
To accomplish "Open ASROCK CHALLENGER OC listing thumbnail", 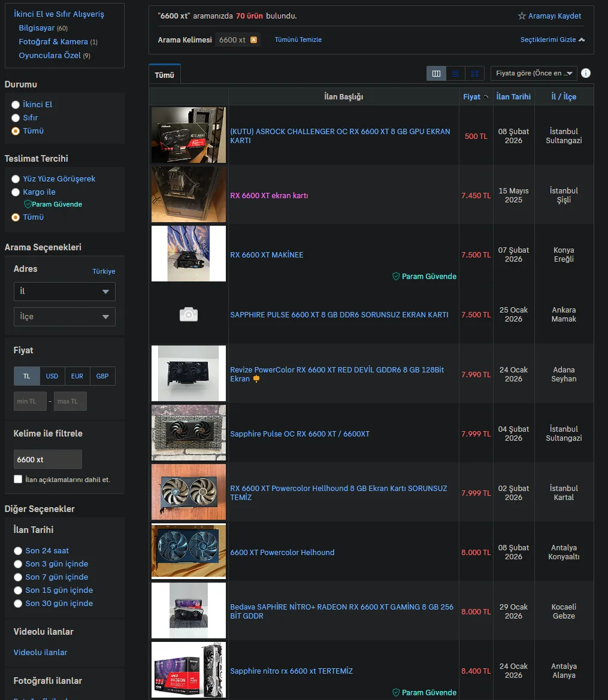I will point(189,135).
